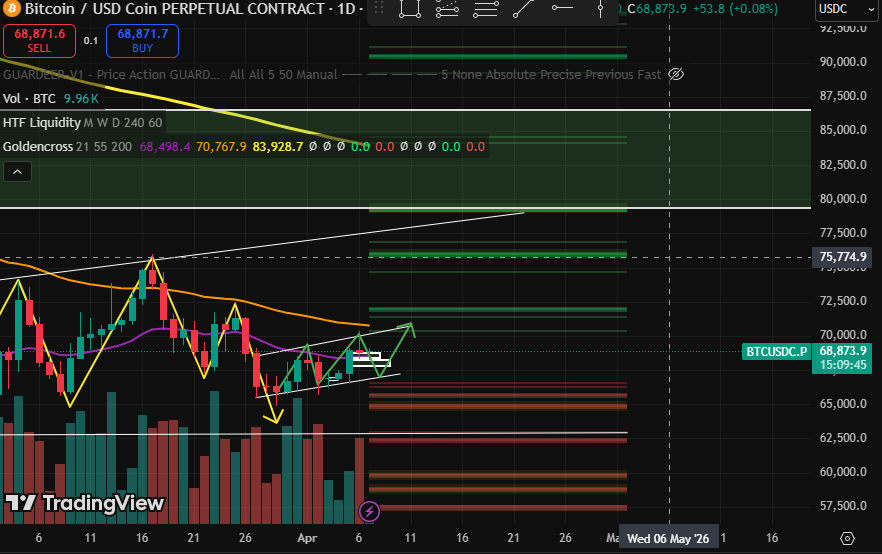Viewport: 882px width, 554px height.
Task: Select the Goldencross indicator legend
Action: click(x=38, y=147)
